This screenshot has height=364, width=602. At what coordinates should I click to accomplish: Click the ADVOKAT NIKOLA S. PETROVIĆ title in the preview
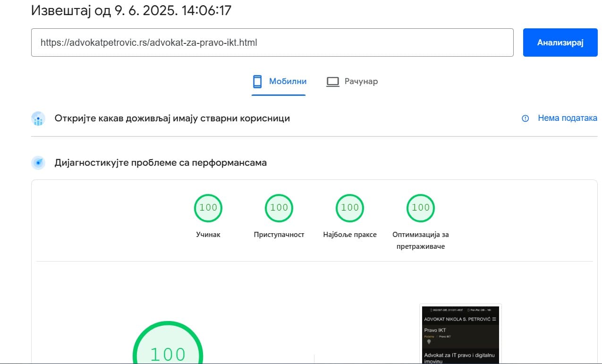click(x=457, y=319)
